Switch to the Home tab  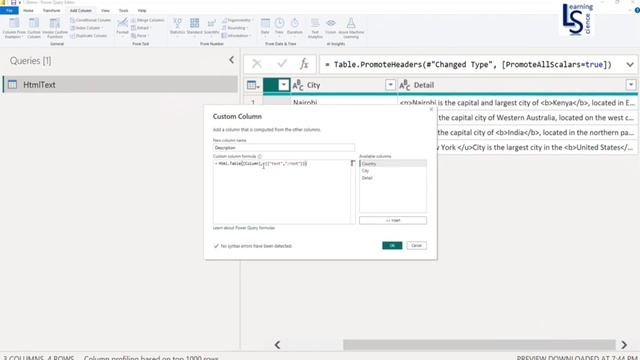[x=28, y=10]
